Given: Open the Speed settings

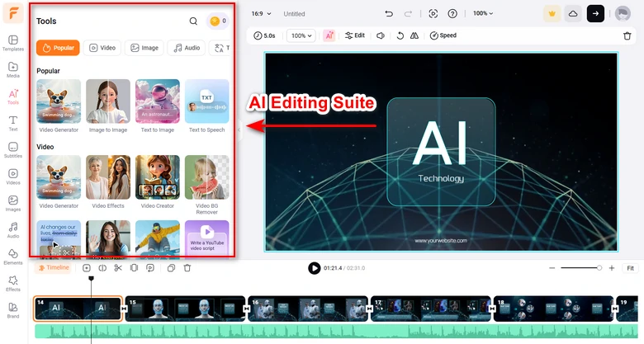Looking at the screenshot, I should [443, 35].
